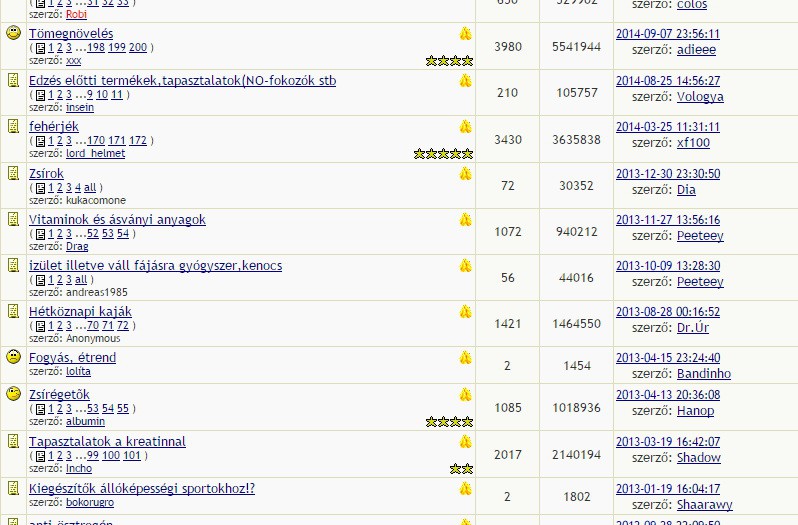
Task: Open author profile lord_helmet
Action: (96, 153)
